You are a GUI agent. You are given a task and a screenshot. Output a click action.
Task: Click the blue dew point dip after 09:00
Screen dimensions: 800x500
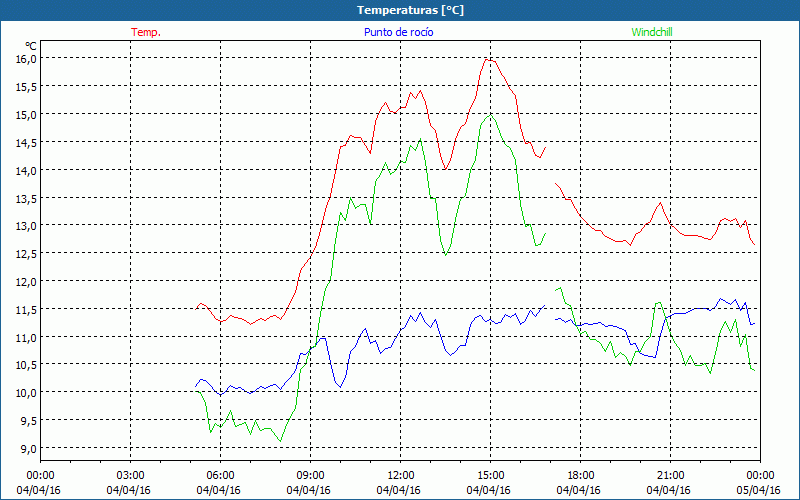click(x=340, y=387)
